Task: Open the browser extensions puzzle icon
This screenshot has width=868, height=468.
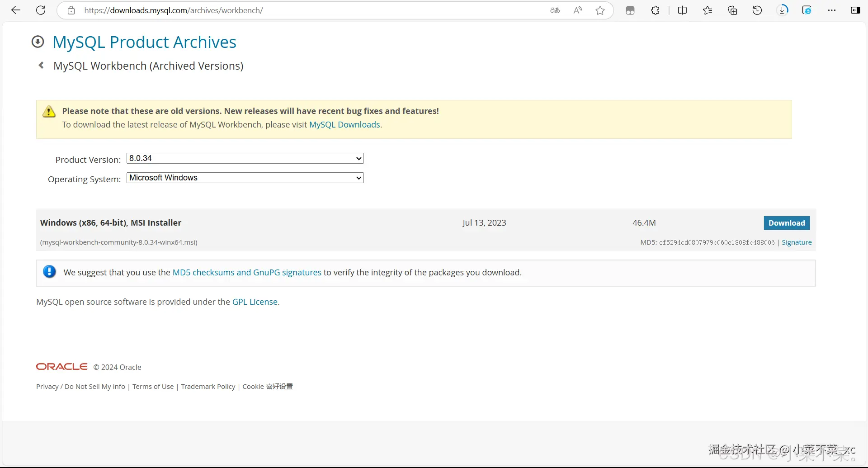Action: [655, 10]
